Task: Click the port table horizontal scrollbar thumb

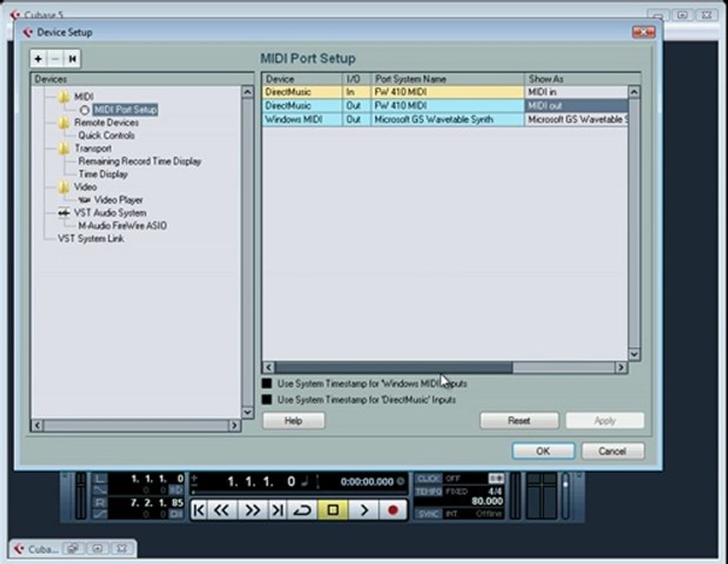Action: [394, 367]
